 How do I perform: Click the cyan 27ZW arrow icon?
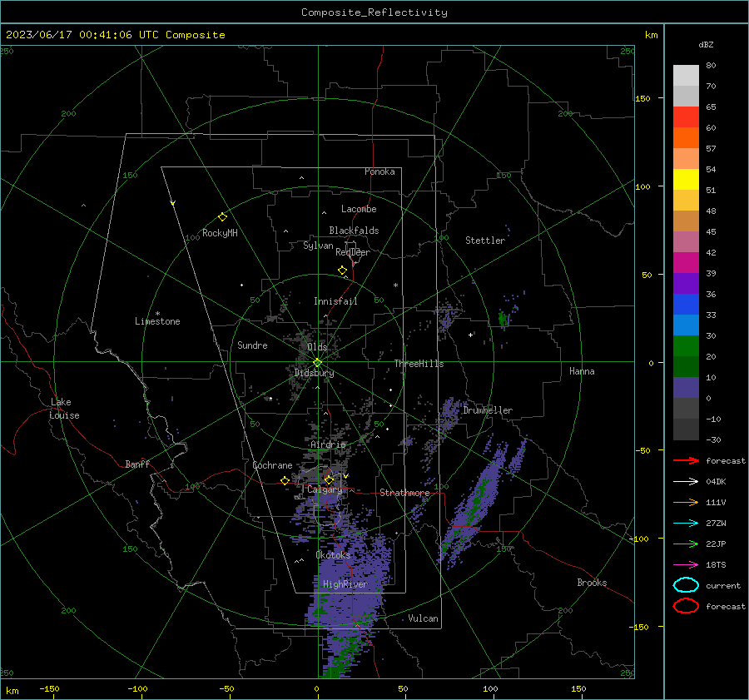pos(686,524)
